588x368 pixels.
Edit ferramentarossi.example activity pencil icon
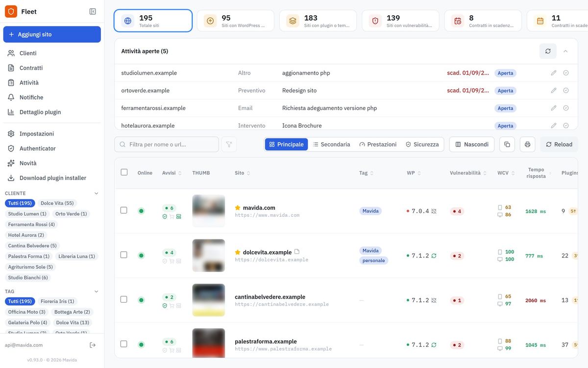(554, 108)
